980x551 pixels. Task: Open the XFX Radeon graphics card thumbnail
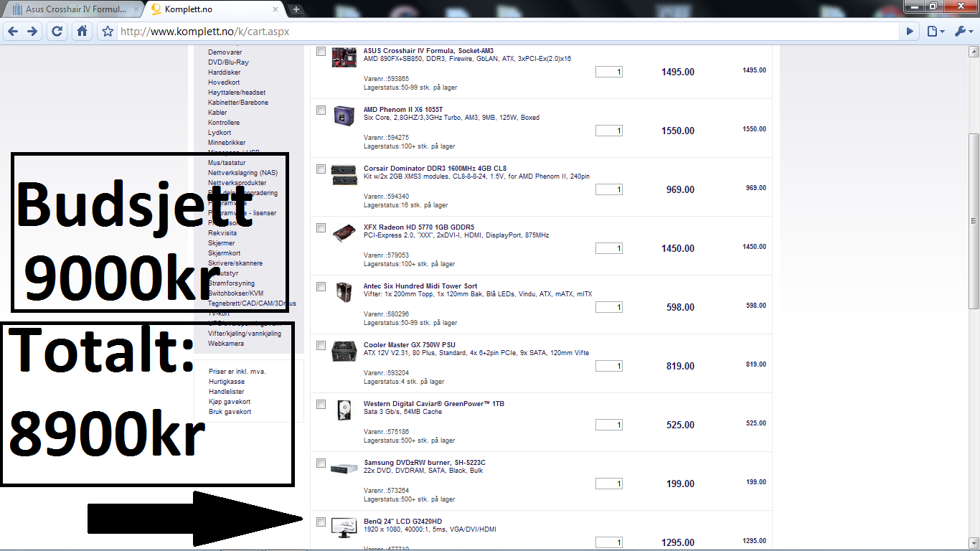pyautogui.click(x=344, y=234)
